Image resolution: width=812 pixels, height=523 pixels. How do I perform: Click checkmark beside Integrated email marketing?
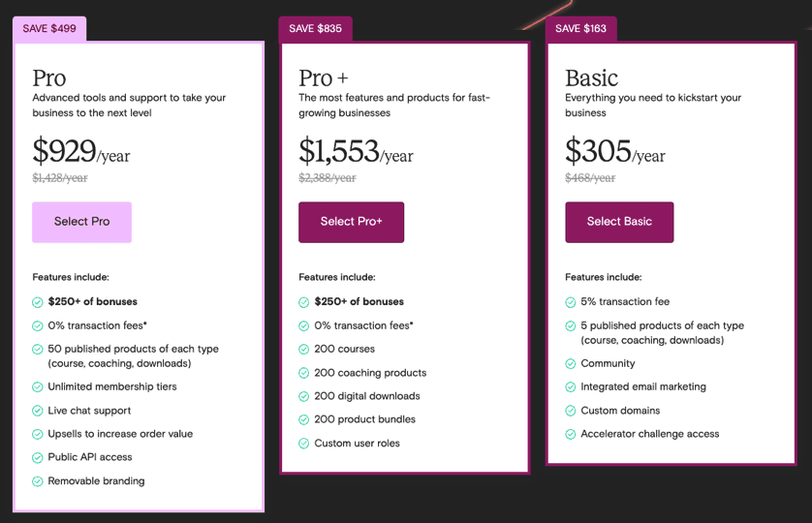pyautogui.click(x=571, y=387)
